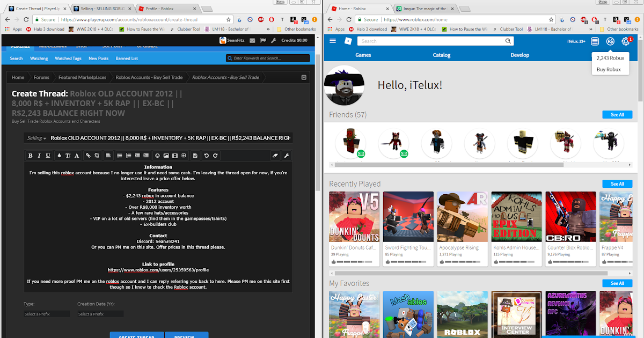Click the Preview thread button
This screenshot has width=644, height=338.
(187, 336)
